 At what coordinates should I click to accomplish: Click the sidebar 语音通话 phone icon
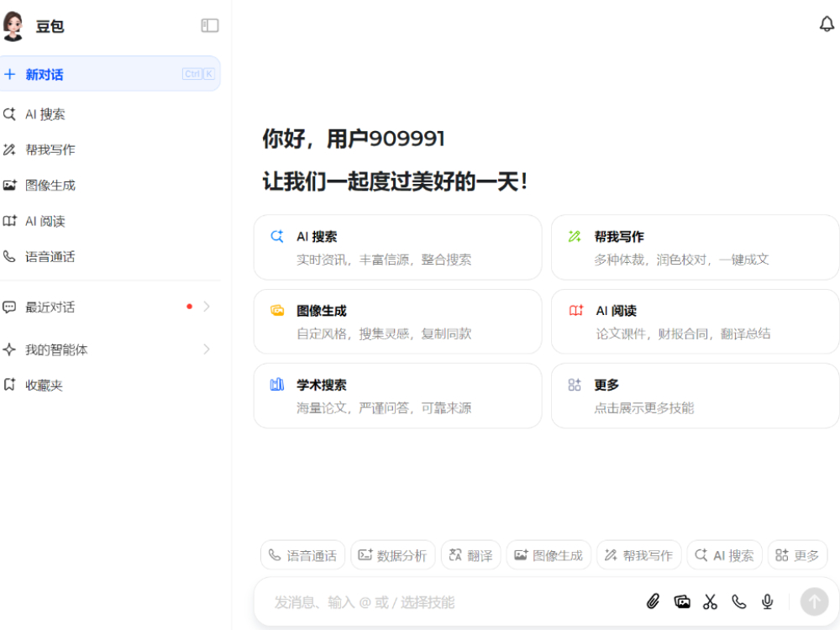(9, 256)
